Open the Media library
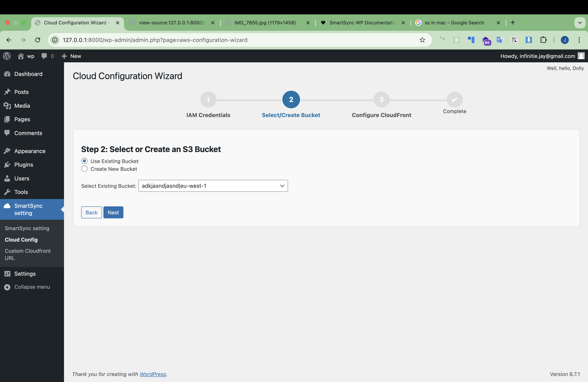588x382 pixels. pos(22,106)
